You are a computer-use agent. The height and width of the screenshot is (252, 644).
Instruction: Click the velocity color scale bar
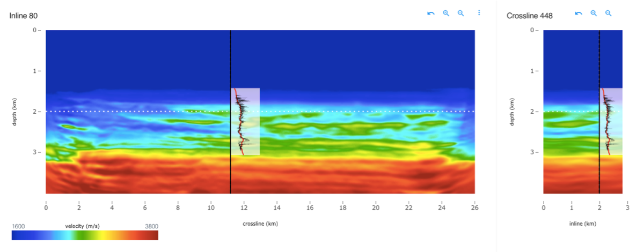(85, 235)
